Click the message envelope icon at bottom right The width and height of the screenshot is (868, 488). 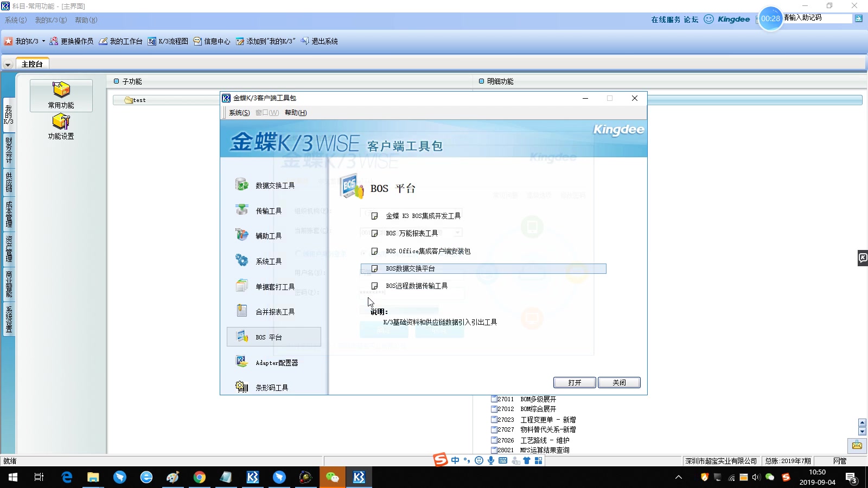[x=857, y=446]
